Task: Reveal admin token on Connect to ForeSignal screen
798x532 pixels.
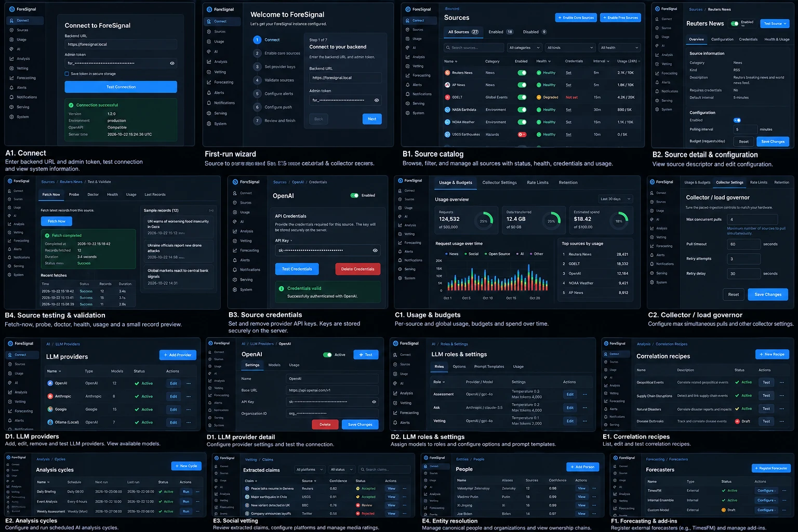Action: [172, 63]
